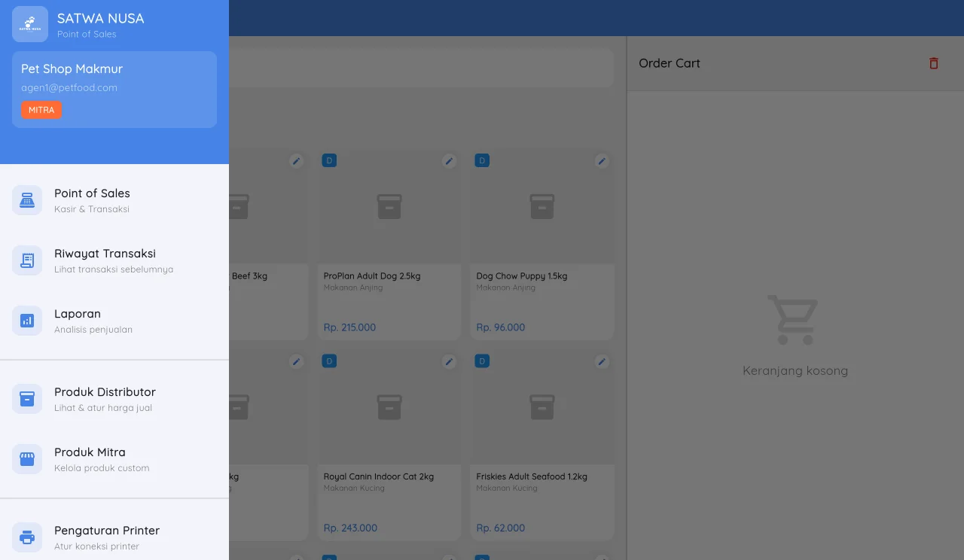Click the Satwa Nusa logo in drawer header
Viewport: 964px width, 560px height.
[x=30, y=24]
